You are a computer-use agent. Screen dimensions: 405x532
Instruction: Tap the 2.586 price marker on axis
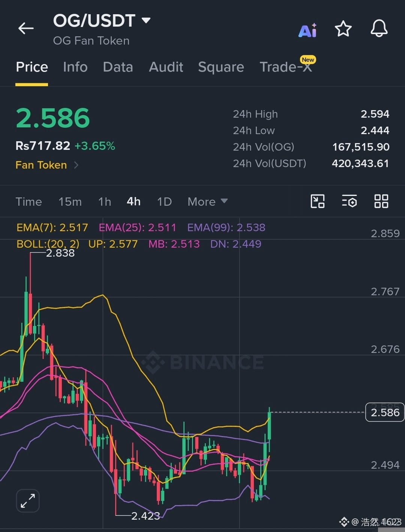385,412
